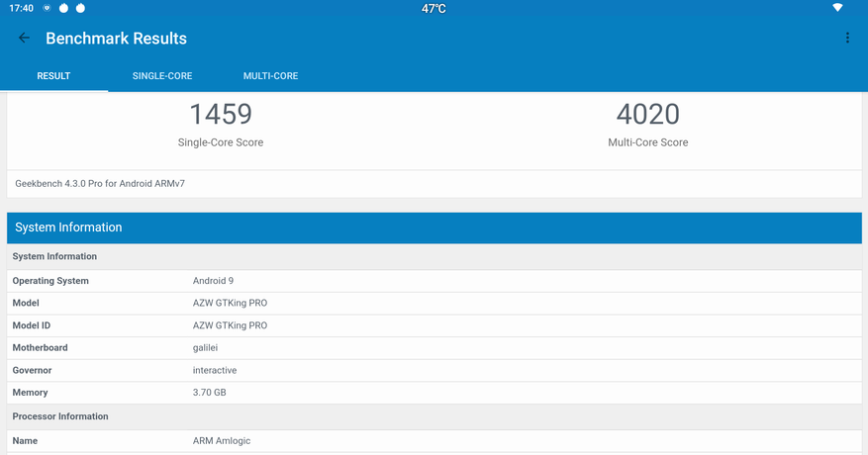Screen dimensions: 868x455
Task: Select the interactive governor value
Action: coord(214,370)
